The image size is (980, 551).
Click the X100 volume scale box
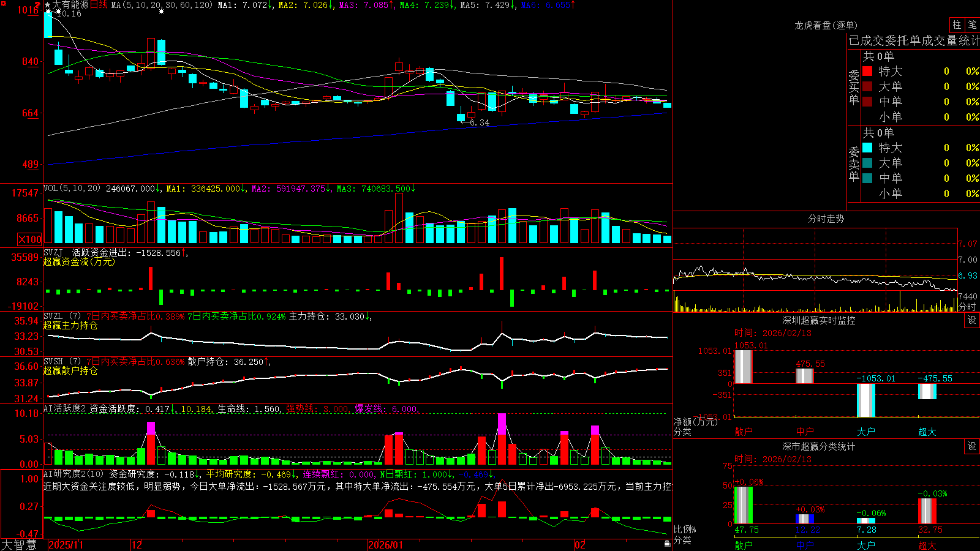coord(29,239)
